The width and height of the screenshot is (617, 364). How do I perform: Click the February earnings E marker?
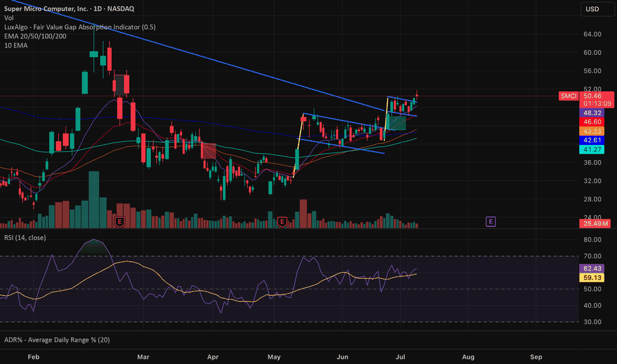tap(120, 222)
